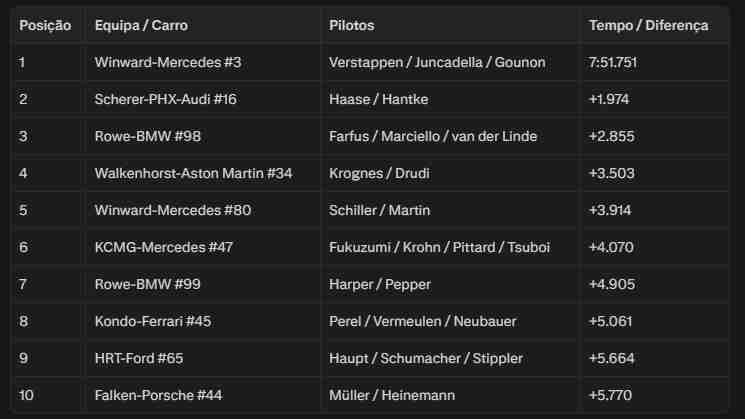Viewport: 745px width, 419px height.
Task: Select the Walkenhorst-Aston Martin #34 cell
Action: 193,173
